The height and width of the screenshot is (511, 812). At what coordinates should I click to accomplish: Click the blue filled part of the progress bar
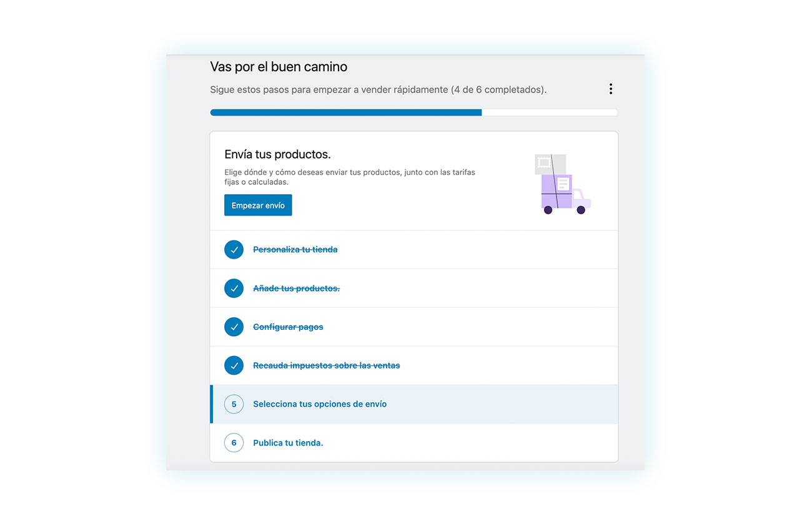click(x=346, y=112)
